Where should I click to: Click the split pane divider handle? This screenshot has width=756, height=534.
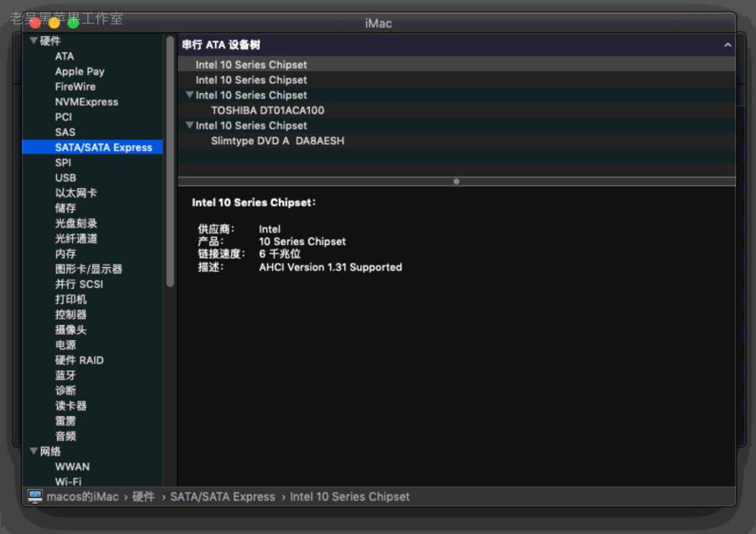pos(456,181)
